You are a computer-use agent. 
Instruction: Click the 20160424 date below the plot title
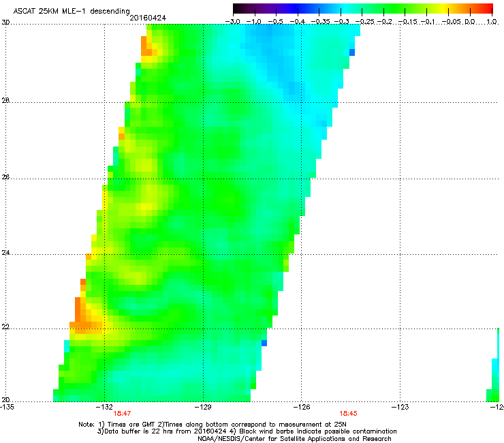148,18
